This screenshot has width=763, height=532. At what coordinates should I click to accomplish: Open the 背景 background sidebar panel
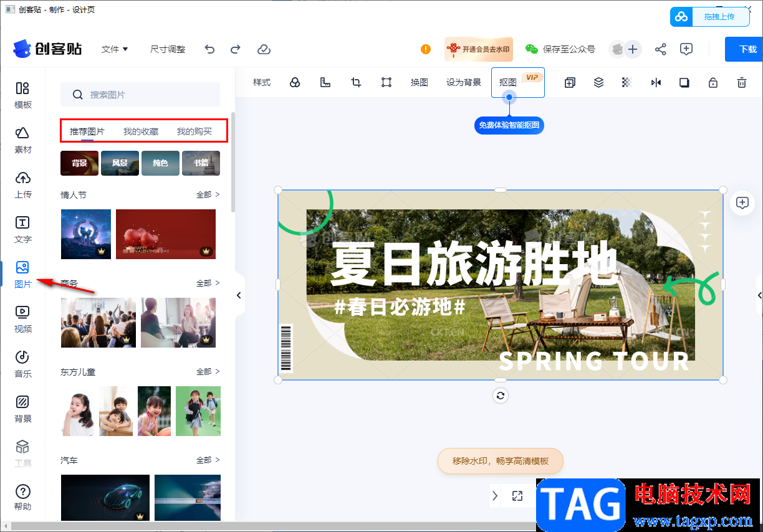pos(22,409)
